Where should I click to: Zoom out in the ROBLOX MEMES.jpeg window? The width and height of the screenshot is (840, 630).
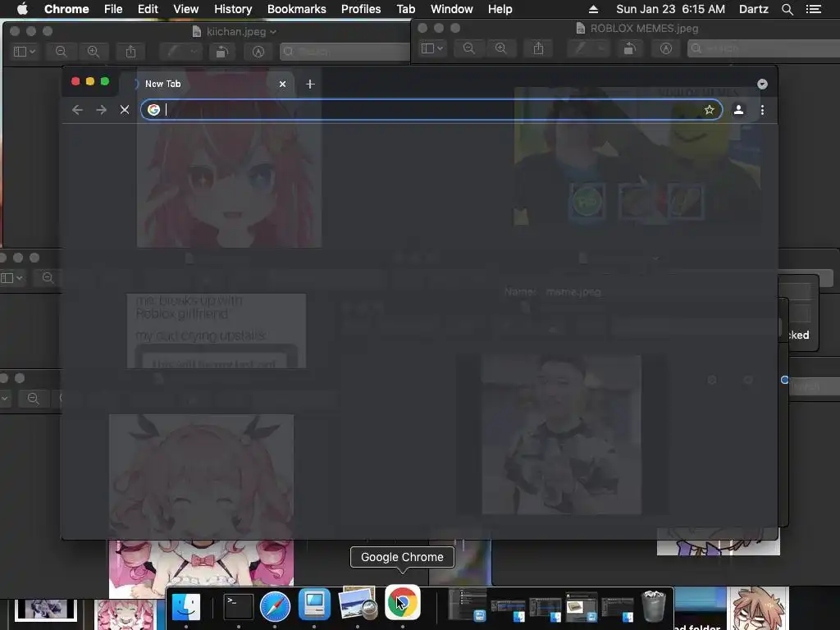pyautogui.click(x=468, y=48)
